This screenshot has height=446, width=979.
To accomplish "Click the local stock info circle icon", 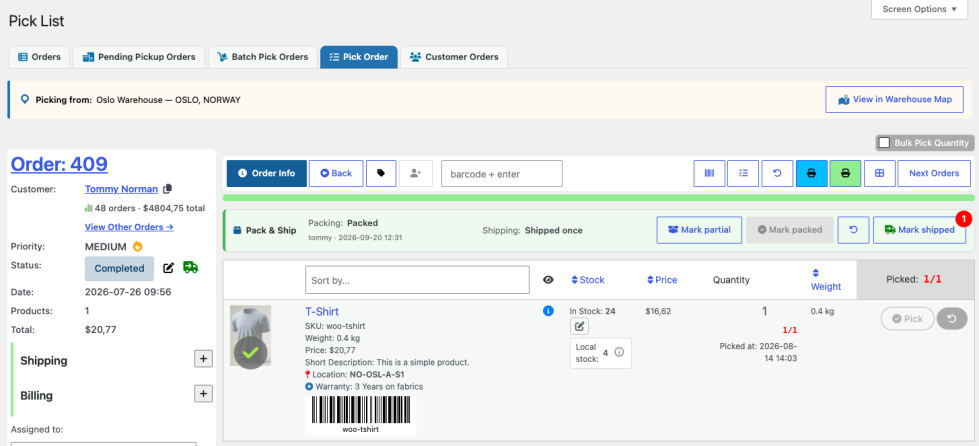I will click(x=619, y=352).
